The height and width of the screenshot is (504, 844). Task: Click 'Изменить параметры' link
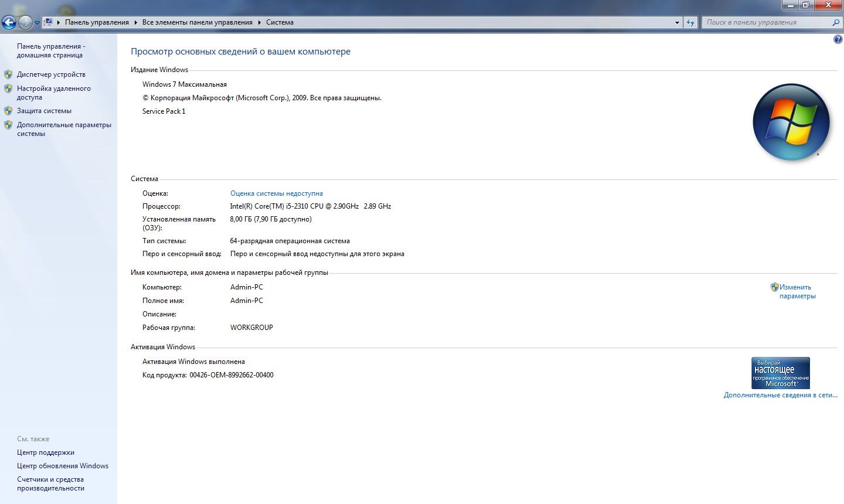797,291
